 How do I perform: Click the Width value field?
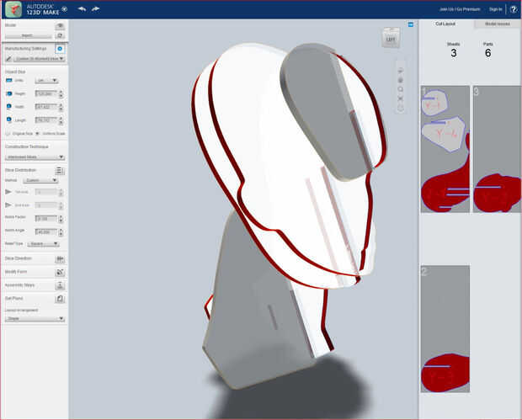pos(46,107)
